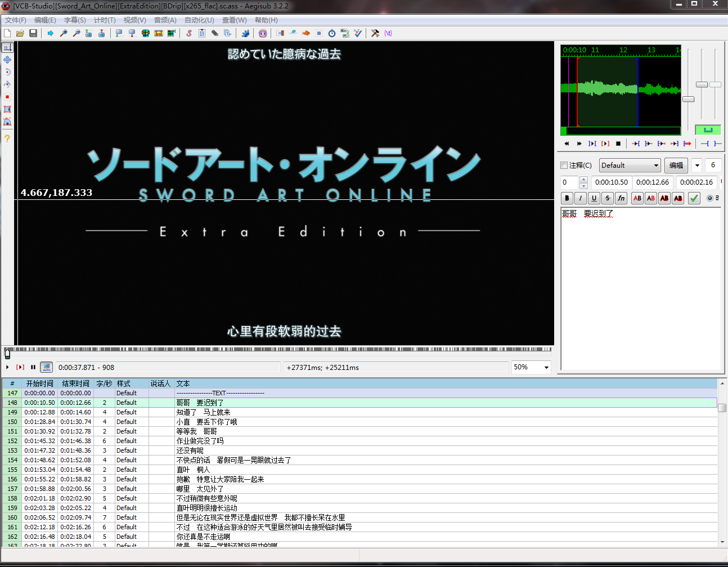Screen dimensions: 728x567
Task: Click the video seek bar slider handle
Action: (7, 354)
